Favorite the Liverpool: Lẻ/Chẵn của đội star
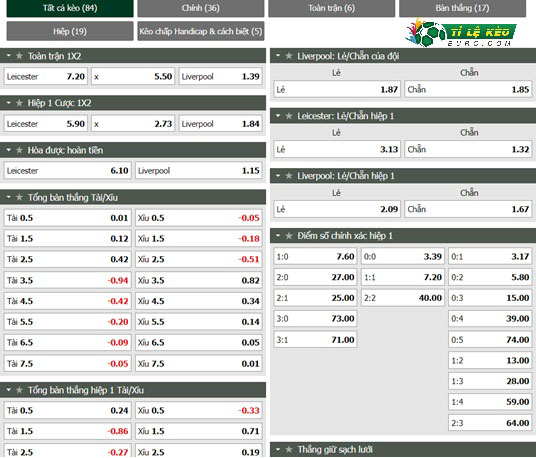Image resolution: width=536 pixels, height=458 pixels. click(x=289, y=56)
